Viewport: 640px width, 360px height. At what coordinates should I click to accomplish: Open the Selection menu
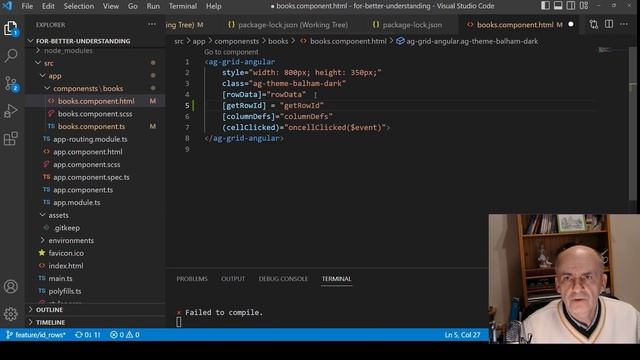pos(79,6)
